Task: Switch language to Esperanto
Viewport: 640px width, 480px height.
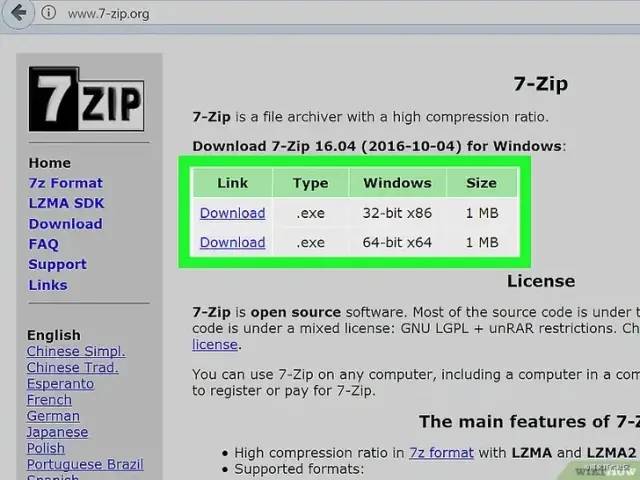Action: (60, 384)
